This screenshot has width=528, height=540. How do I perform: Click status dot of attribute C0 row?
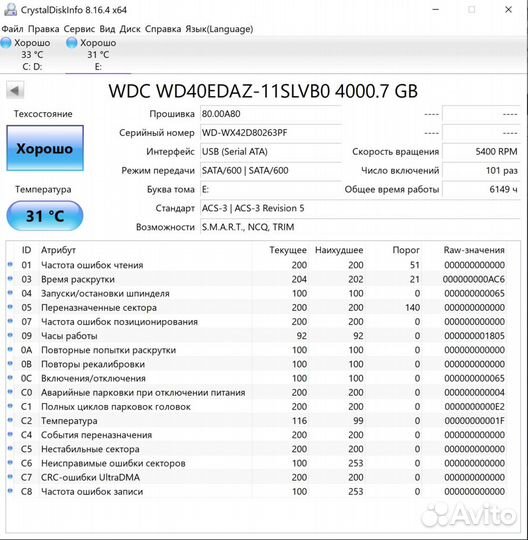pos(10,392)
